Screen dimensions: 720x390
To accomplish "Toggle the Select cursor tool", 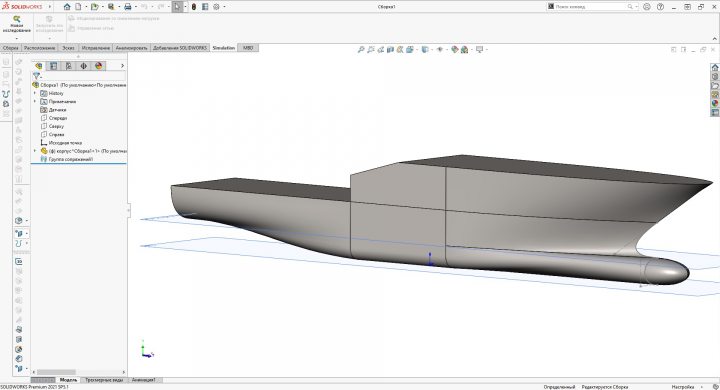I will coord(177,7).
